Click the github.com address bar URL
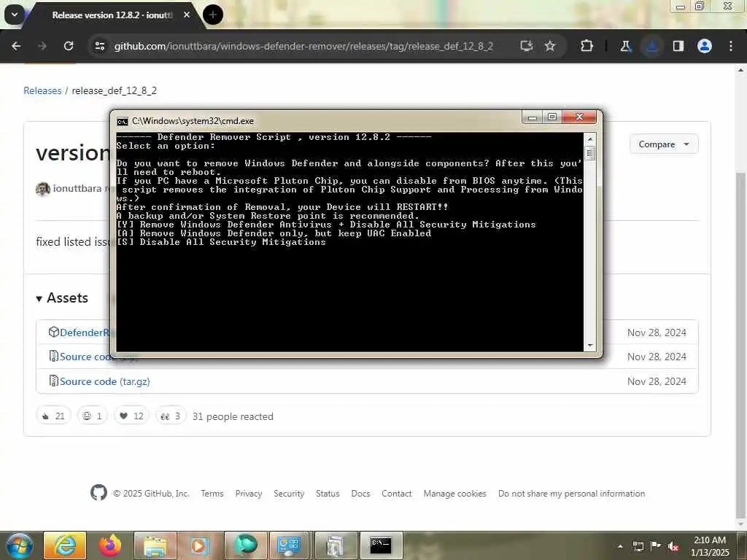The image size is (747, 560). point(303,46)
